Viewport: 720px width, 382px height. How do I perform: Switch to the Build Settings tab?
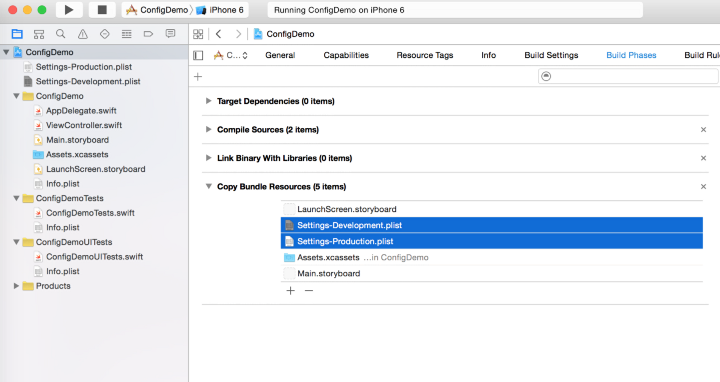(x=551, y=55)
